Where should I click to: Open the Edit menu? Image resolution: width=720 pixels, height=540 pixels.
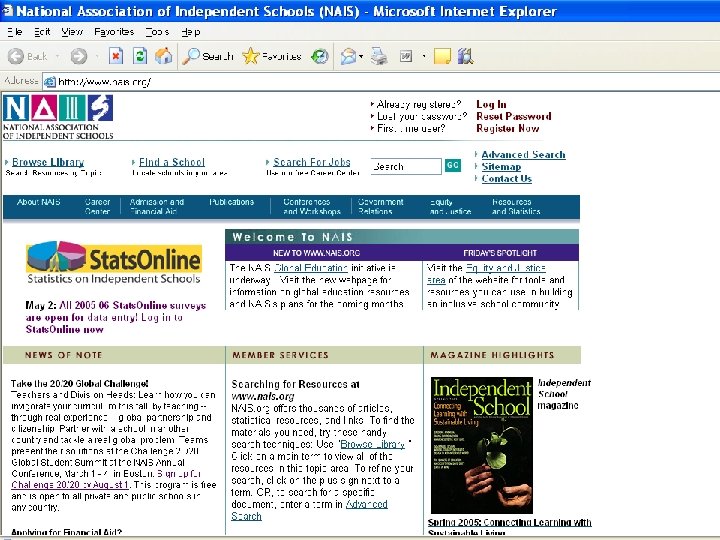[42, 32]
